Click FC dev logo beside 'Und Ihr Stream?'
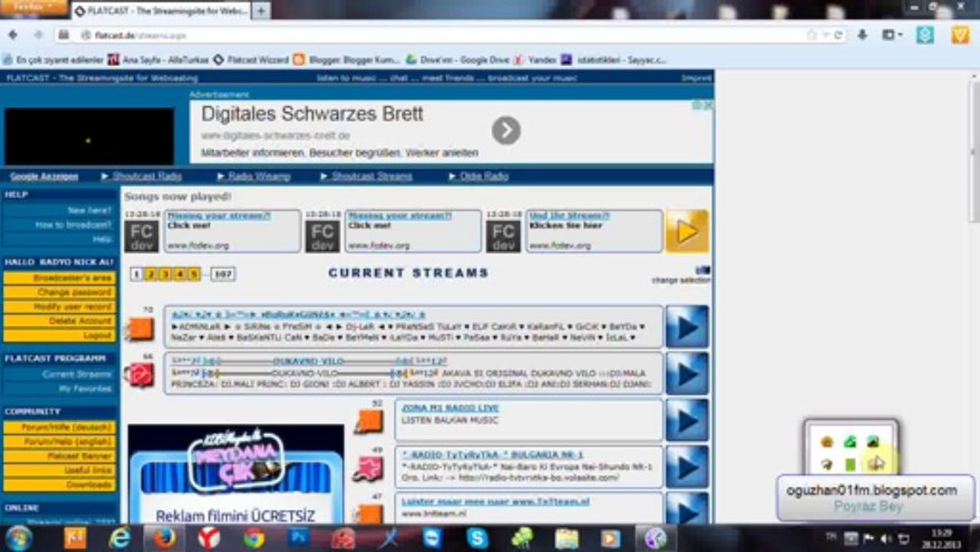Viewport: 980px width, 552px height. coord(503,236)
